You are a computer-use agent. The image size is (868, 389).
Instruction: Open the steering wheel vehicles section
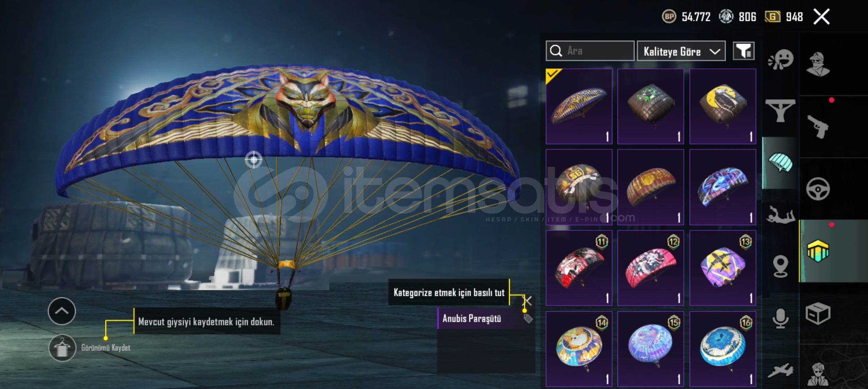(x=818, y=189)
